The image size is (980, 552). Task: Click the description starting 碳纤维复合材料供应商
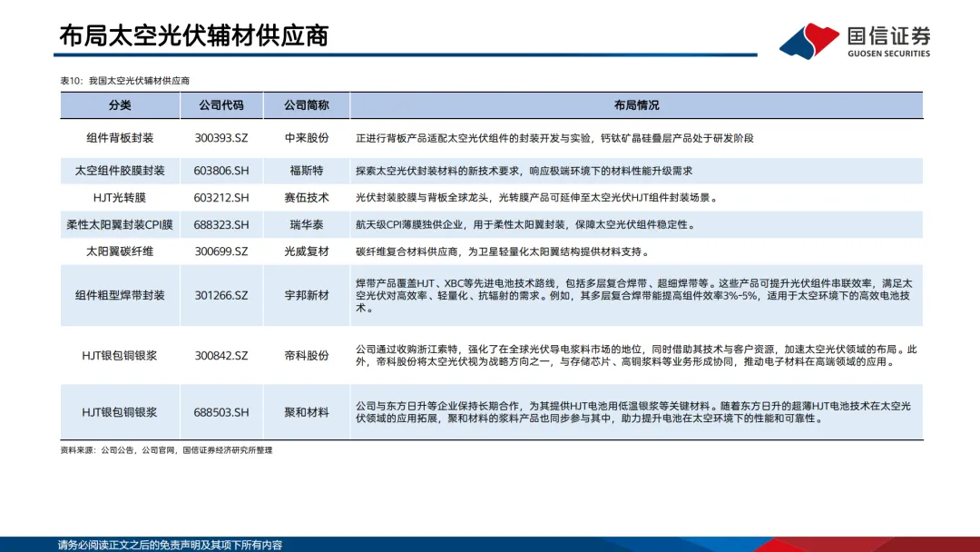tap(503, 251)
